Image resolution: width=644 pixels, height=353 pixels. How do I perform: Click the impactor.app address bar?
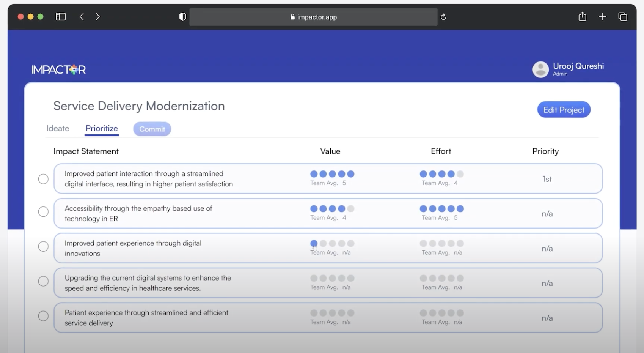tap(313, 17)
